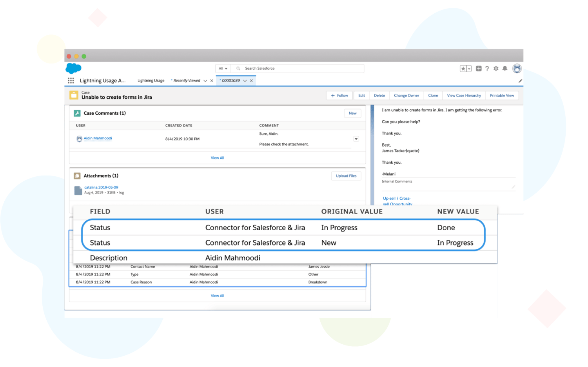This screenshot has width=588, height=367.
Task: Click the COMMENT column header
Action: (x=269, y=126)
